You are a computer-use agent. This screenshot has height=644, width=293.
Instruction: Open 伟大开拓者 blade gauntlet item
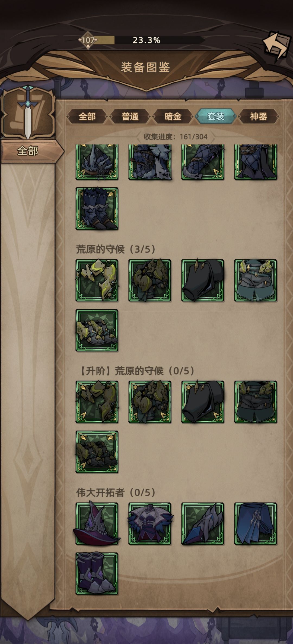(x=203, y=523)
